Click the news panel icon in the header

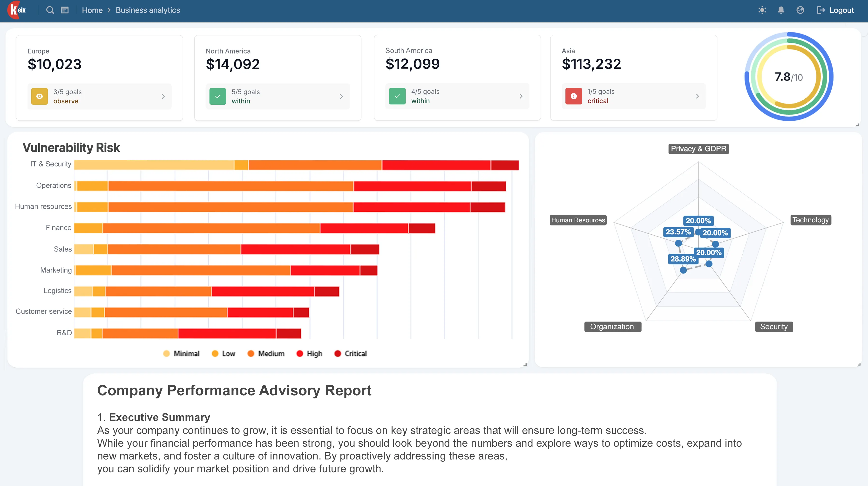(x=64, y=10)
